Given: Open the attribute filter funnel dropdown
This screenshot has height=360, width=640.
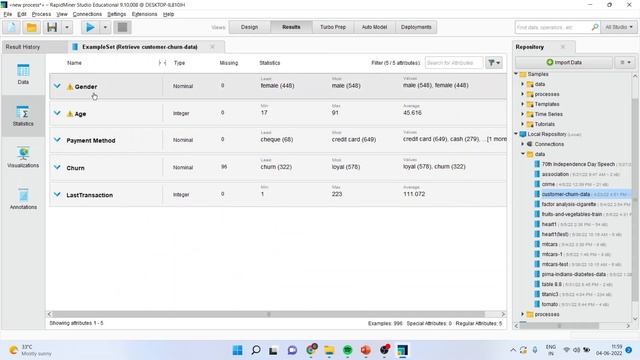Looking at the screenshot, I should 494,63.
